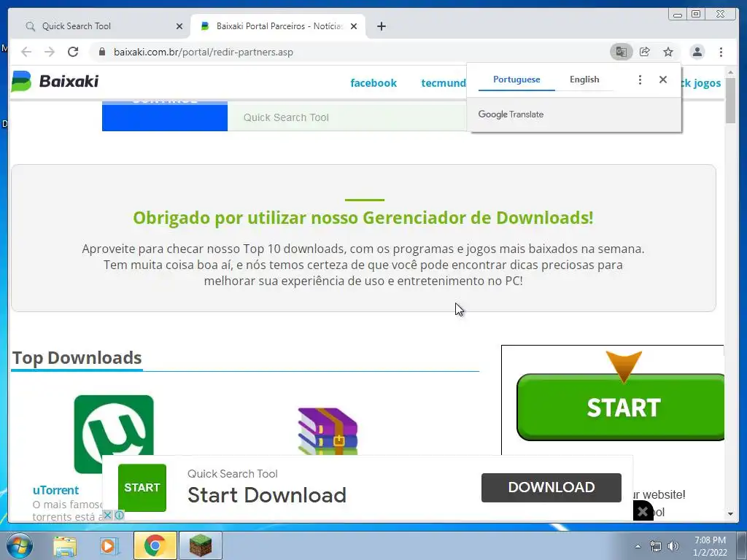Click the AdChoices info icon
The width and height of the screenshot is (747, 560).
(120, 515)
